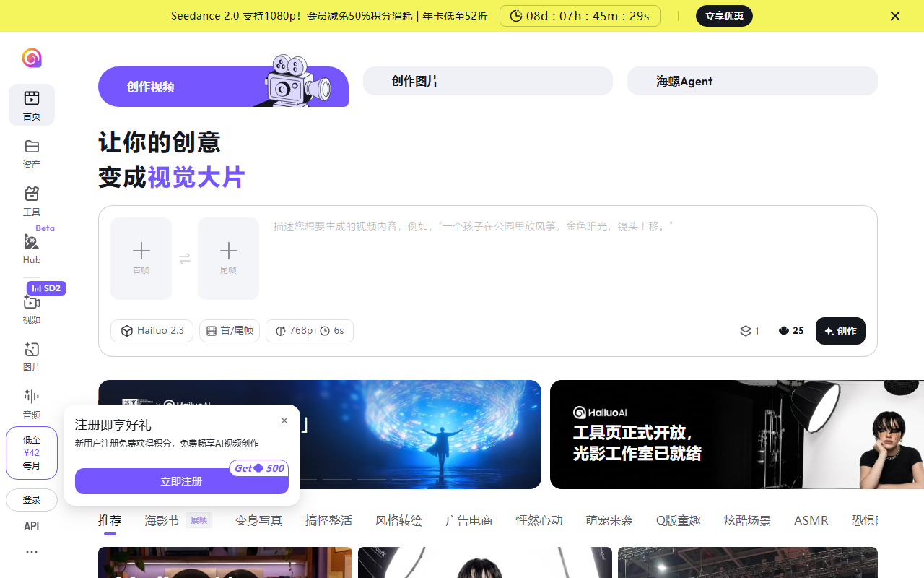Click the 新用户注册免费获得积分 description text

167,443
